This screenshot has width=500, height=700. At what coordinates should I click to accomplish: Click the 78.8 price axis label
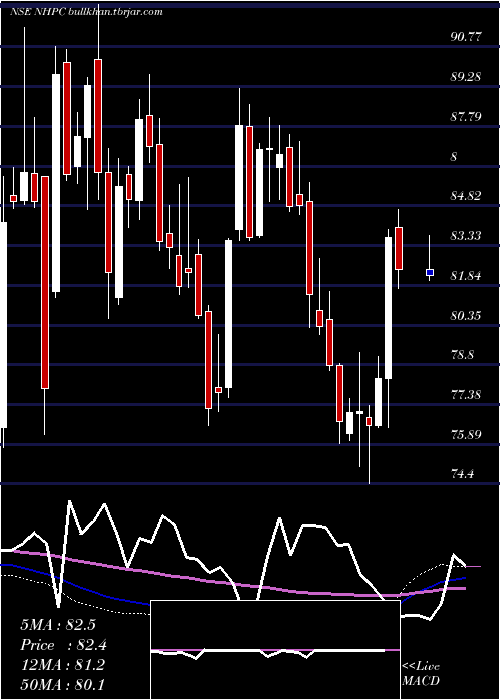pyautogui.click(x=462, y=355)
